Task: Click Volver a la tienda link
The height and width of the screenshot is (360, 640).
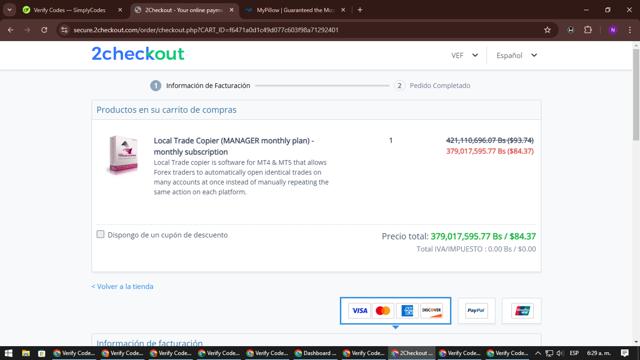Action: pyautogui.click(x=122, y=287)
